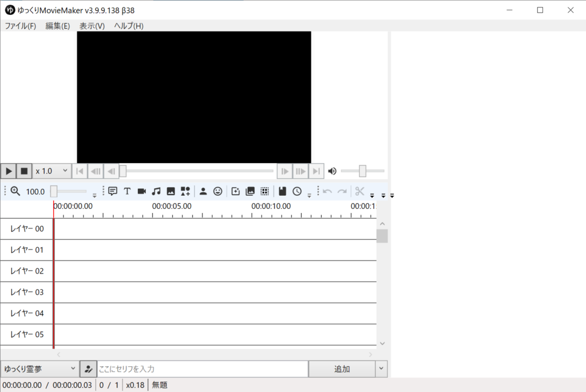Add a voice/speech bubble item
The width and height of the screenshot is (586, 392).
coord(113,191)
